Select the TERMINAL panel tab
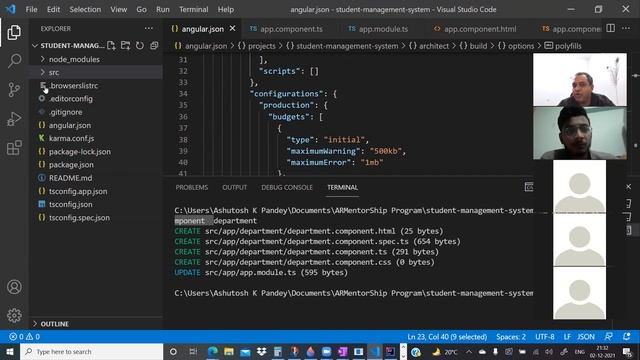The height and width of the screenshot is (360, 640). click(x=342, y=187)
